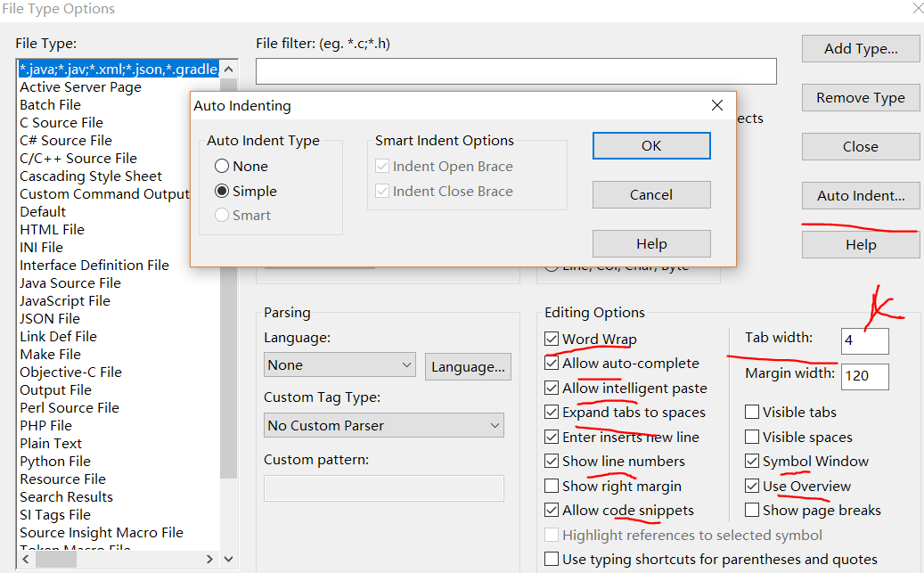The image size is (924, 573).
Task: Close the Auto Indenting dialog
Action: (717, 106)
